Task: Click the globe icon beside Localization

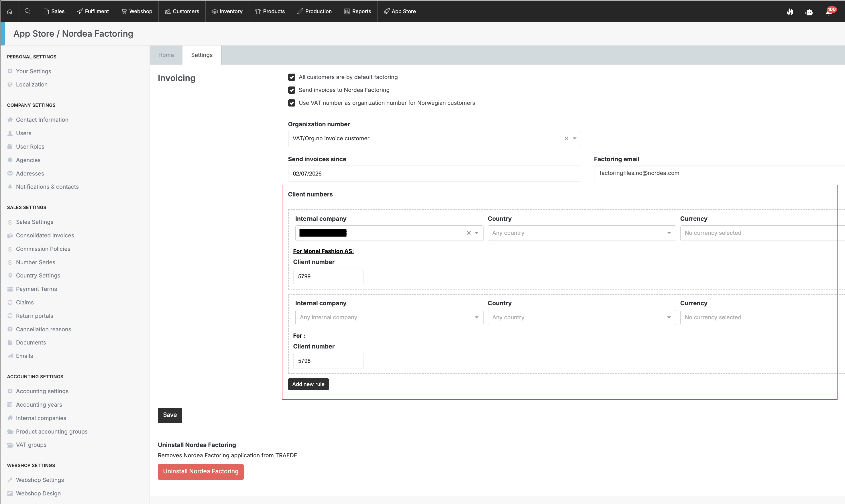Action: pos(10,84)
